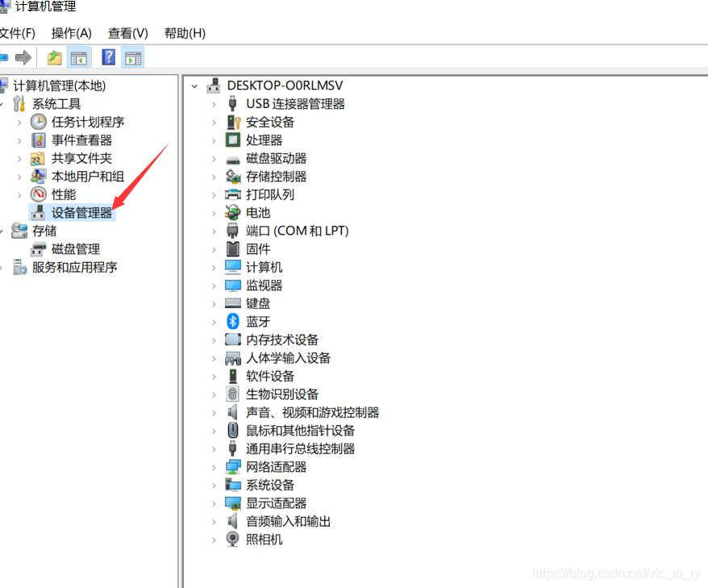This screenshot has height=588, width=708.
Task: Select 存储 in the tree
Action: click(44, 231)
